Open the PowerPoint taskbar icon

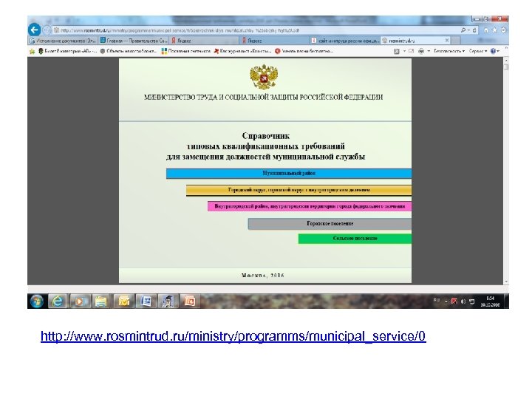[x=190, y=301]
